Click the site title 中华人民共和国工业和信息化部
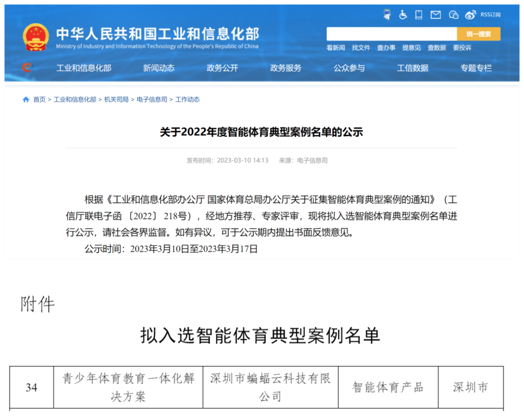Image resolution: width=524 pixels, height=420 pixels. 157,34
